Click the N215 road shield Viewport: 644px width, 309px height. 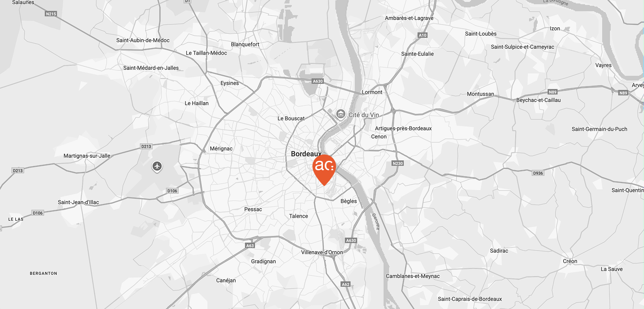(51, 14)
